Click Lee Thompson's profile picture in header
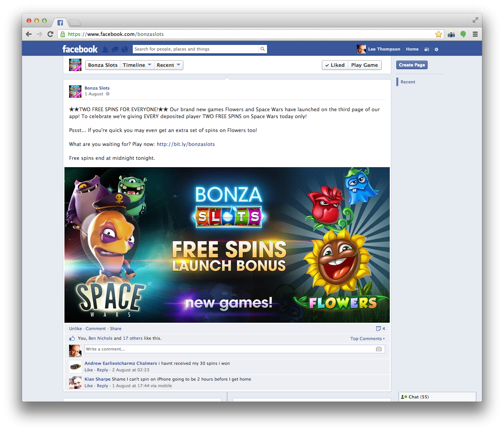This screenshot has width=504, height=432. tap(361, 49)
